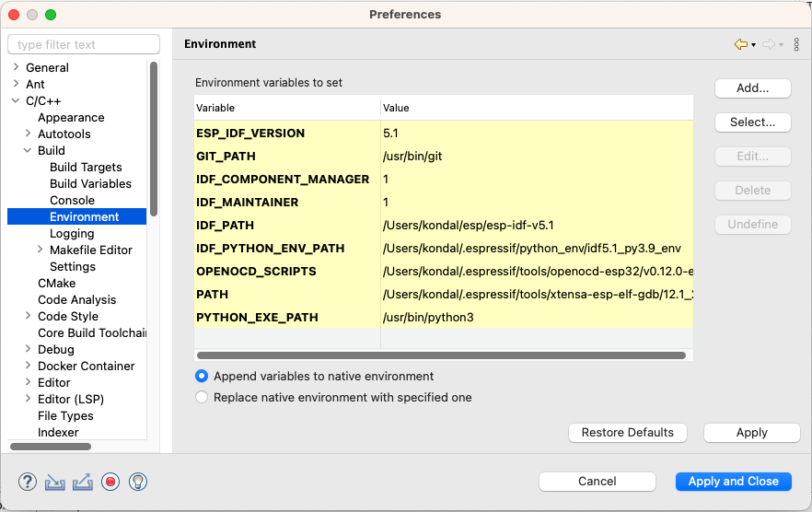The width and height of the screenshot is (812, 512).
Task: Expand the Editor (LSP) node
Action: [28, 399]
